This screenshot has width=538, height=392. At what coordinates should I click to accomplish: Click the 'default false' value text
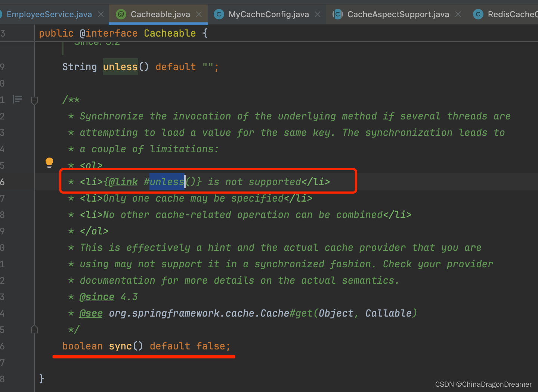click(190, 346)
